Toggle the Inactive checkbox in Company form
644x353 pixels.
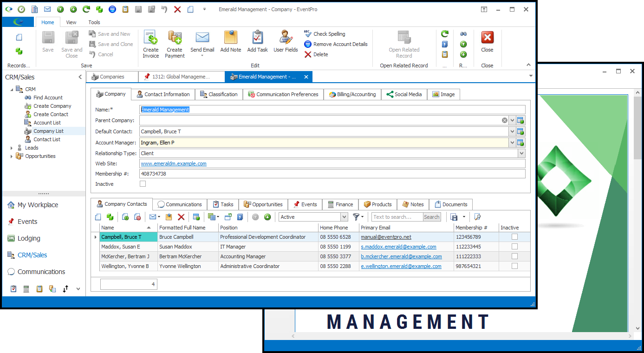[143, 184]
